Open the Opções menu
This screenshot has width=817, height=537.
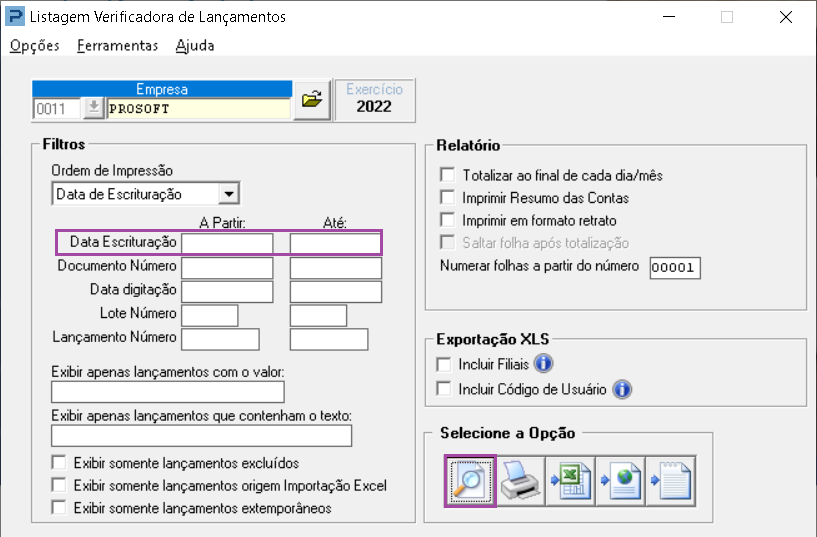[x=34, y=46]
